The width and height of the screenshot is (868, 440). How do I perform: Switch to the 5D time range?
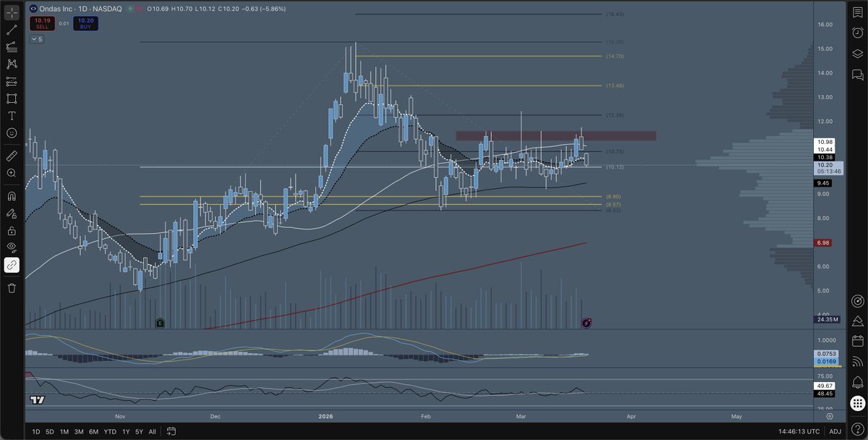point(50,431)
